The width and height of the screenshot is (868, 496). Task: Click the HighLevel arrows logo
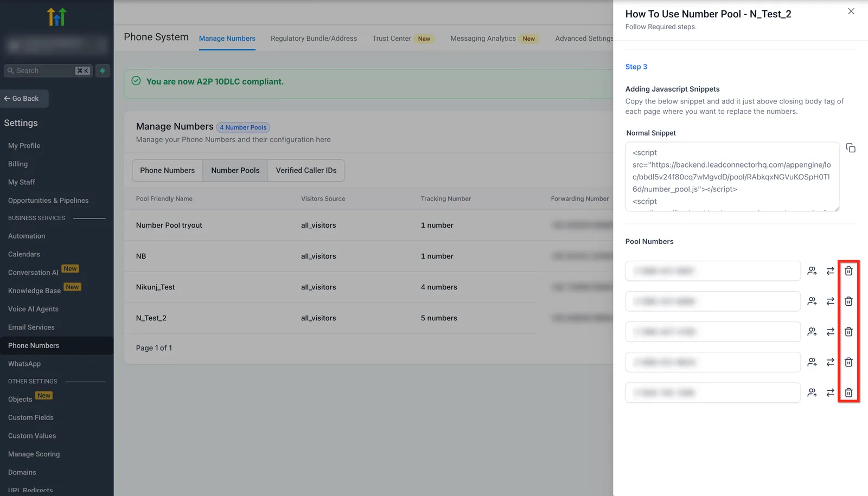point(56,17)
